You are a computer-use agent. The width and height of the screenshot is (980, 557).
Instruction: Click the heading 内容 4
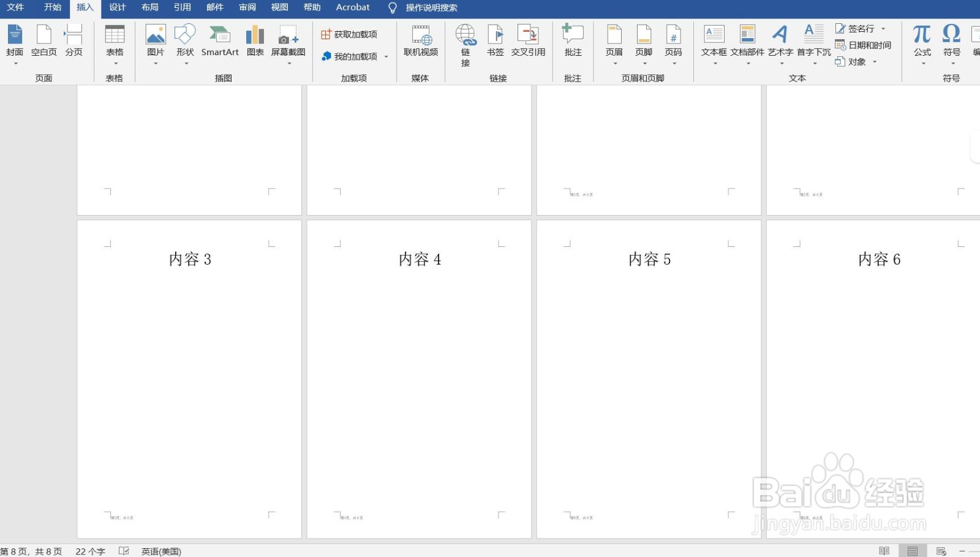point(420,259)
